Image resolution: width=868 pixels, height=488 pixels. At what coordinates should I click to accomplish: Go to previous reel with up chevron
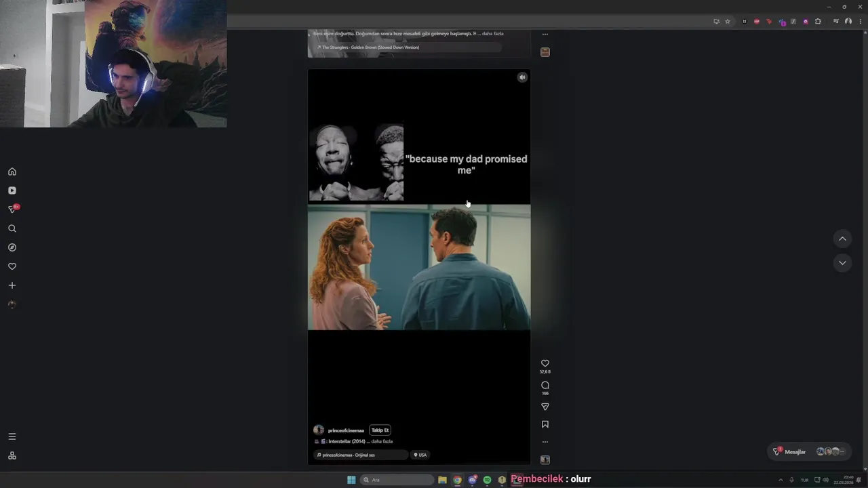coord(842,239)
